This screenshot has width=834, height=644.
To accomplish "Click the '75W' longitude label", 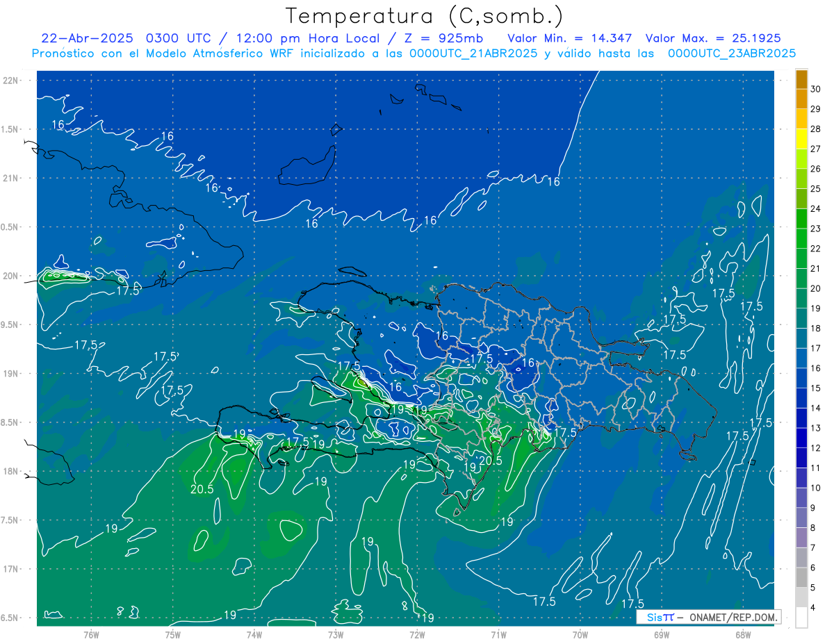I will click(x=172, y=635).
